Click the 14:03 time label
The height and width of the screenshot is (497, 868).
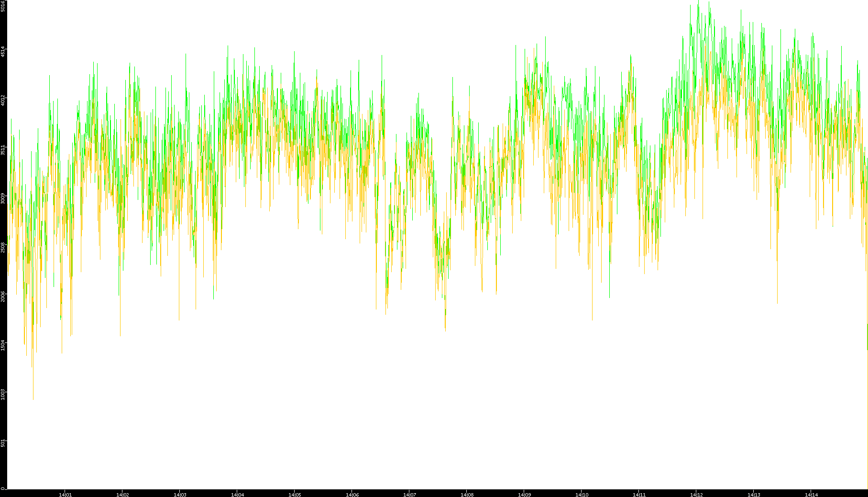coord(180,495)
